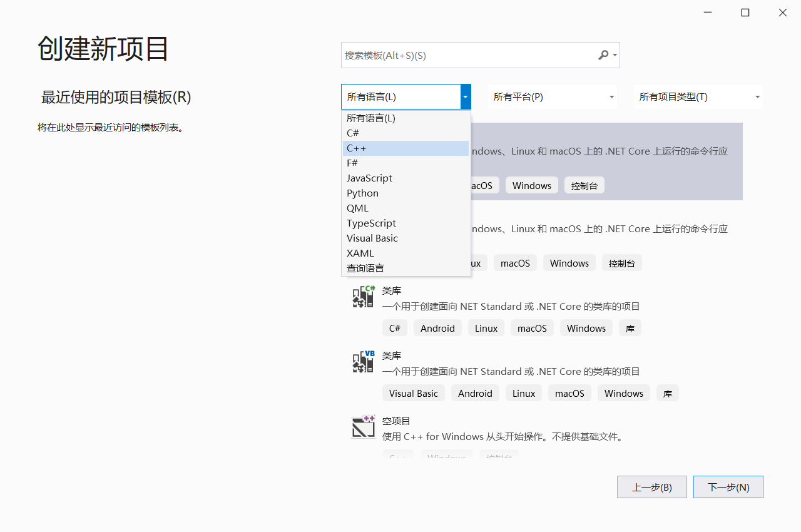Collapse the 所有语言(L) language combo box

click(x=465, y=97)
